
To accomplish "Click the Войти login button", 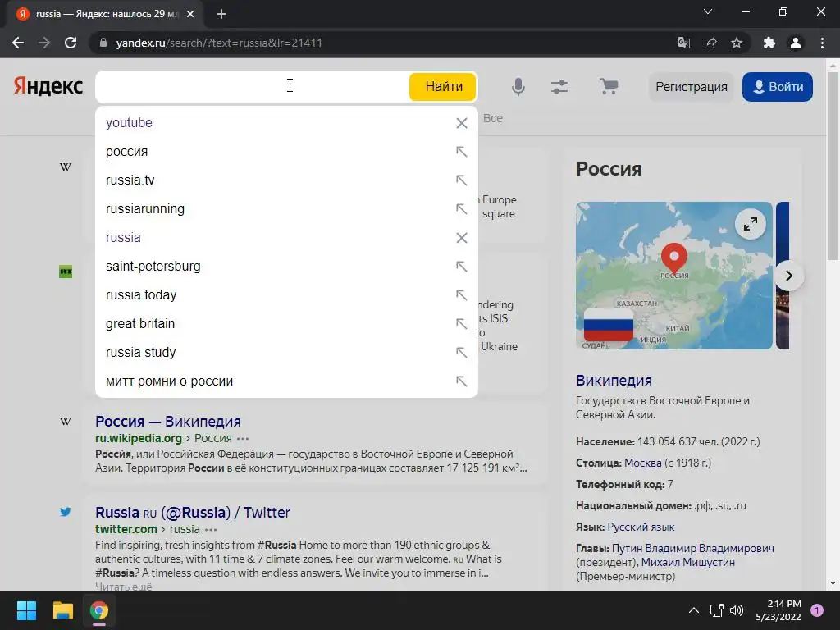I will pyautogui.click(x=778, y=87).
